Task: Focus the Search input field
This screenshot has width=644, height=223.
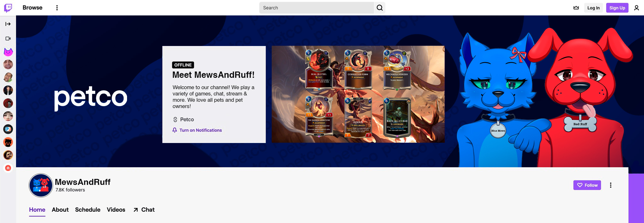Action: pos(316,8)
